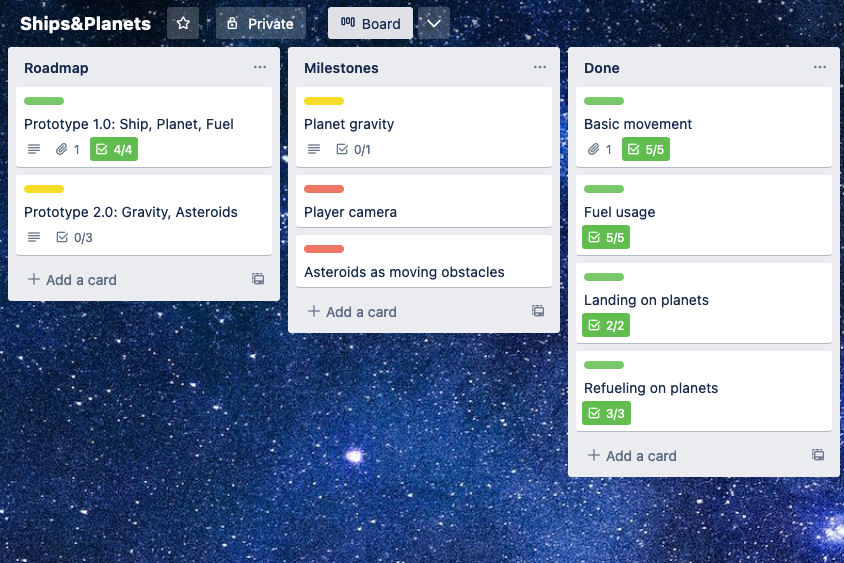The image size is (844, 563).
Task: Click the 4/4 checklist badge on Prototype 1.0
Action: pos(114,149)
